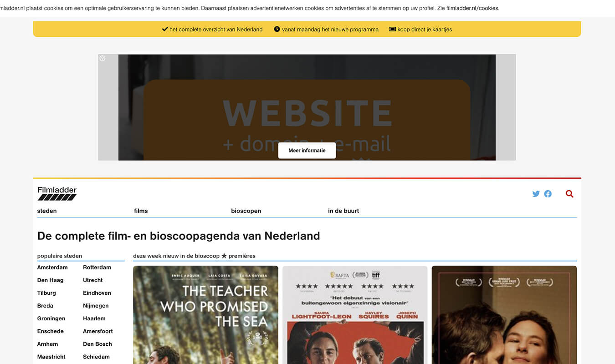Open the Twitter icon link
The height and width of the screenshot is (364, 615).
click(x=536, y=194)
